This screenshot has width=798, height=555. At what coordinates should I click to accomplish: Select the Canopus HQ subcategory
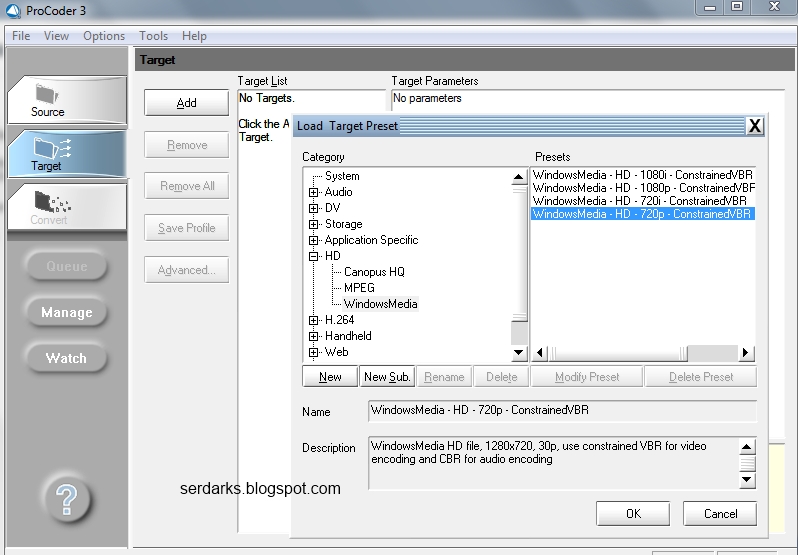point(374,272)
